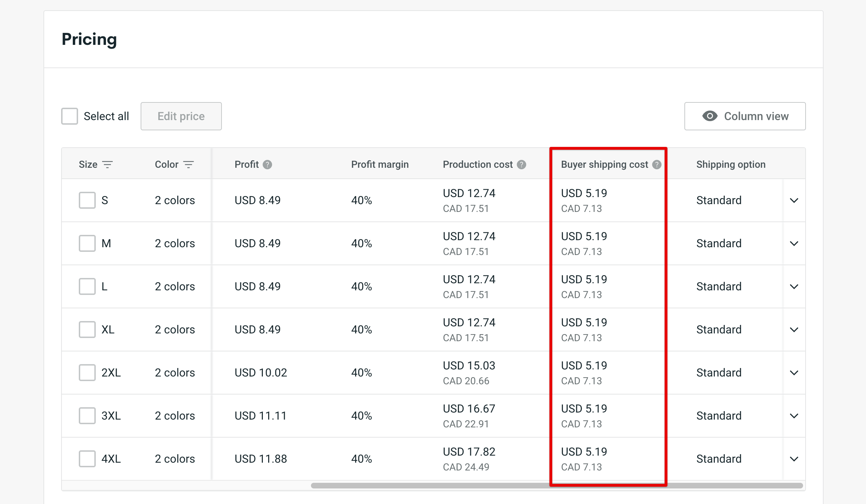This screenshot has width=866, height=504.
Task: Click the Buyer shipping cost help icon
Action: [x=656, y=164]
